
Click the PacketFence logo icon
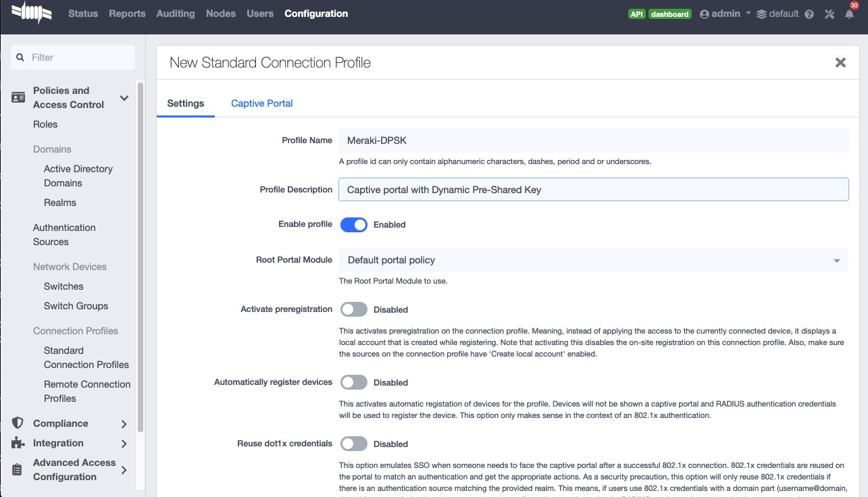(32, 13)
